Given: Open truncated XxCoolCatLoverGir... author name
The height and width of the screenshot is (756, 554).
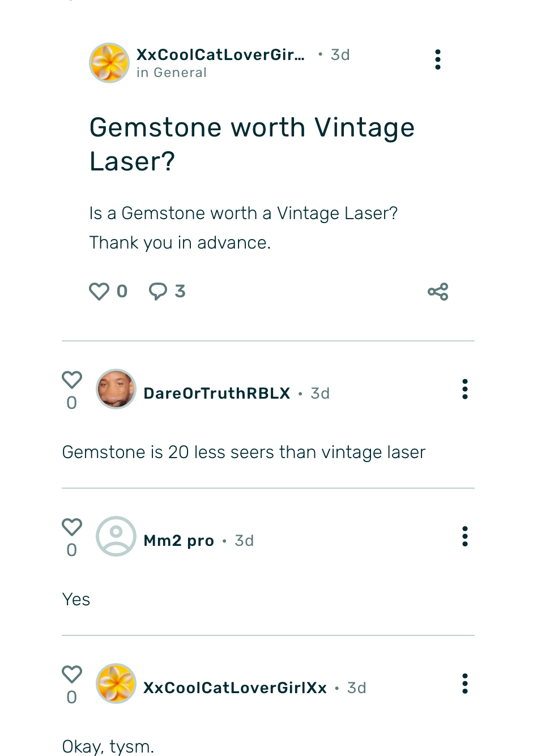Looking at the screenshot, I should 220,55.
